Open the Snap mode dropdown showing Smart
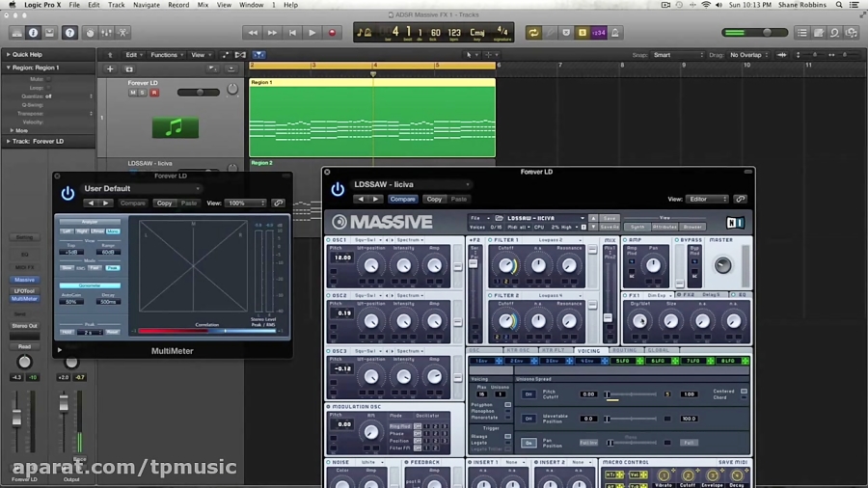 point(680,55)
